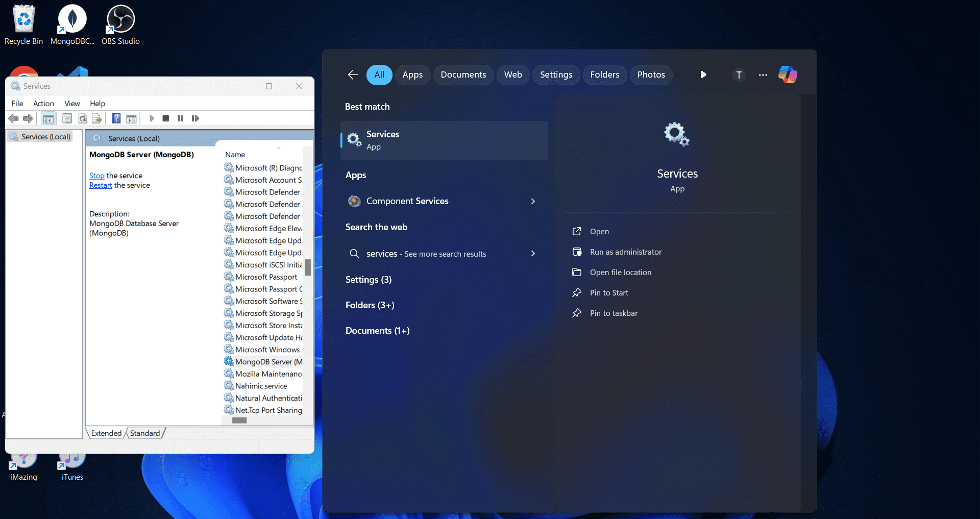This screenshot has width=980, height=519.
Task: Select the Documents search filter
Action: (x=463, y=75)
